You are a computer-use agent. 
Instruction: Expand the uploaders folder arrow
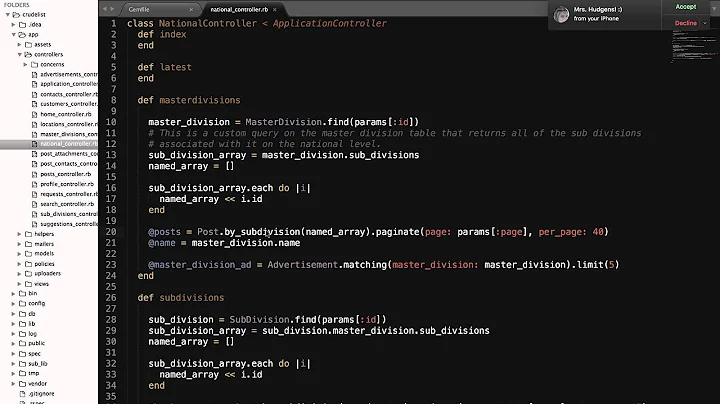[x=19, y=274]
